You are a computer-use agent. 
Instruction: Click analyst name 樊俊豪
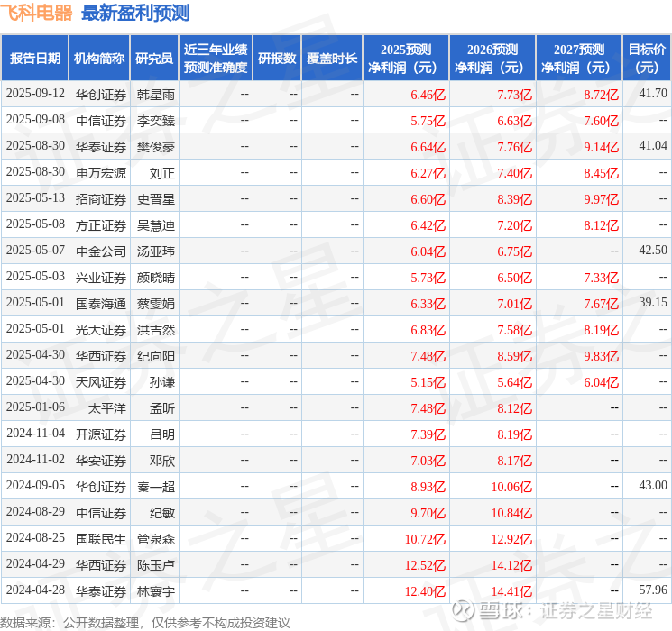pyautogui.click(x=155, y=147)
